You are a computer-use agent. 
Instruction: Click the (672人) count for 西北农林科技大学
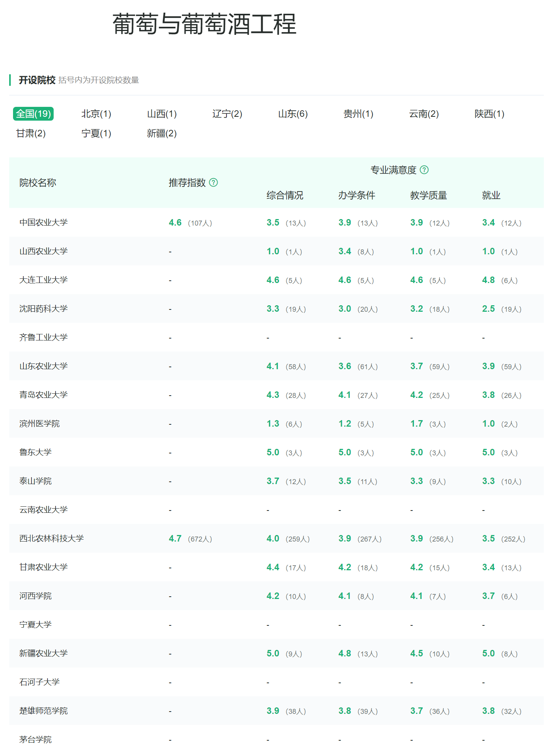click(x=200, y=539)
